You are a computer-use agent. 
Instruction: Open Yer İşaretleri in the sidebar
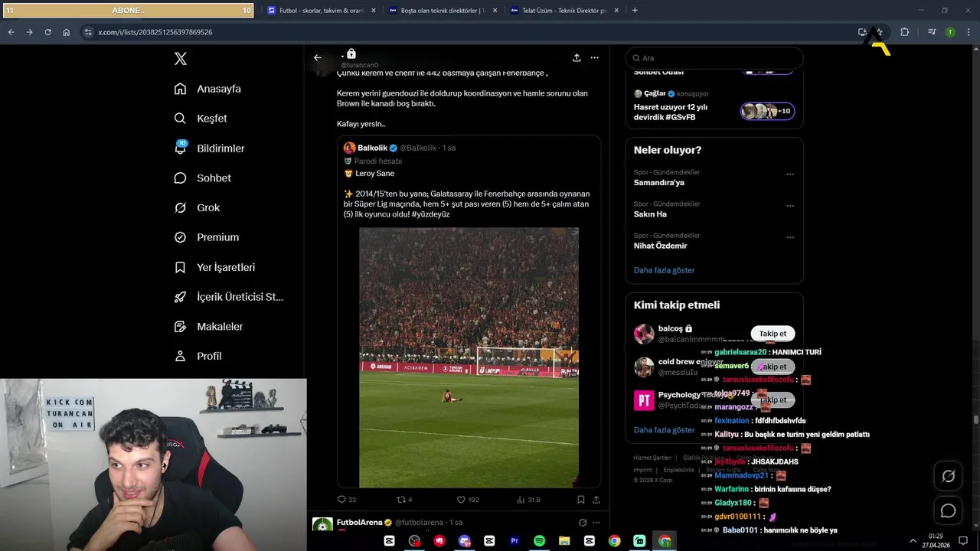[x=214, y=267]
